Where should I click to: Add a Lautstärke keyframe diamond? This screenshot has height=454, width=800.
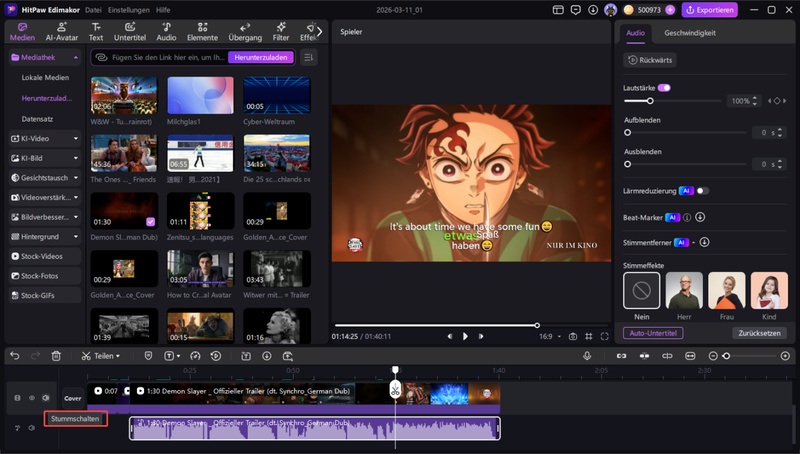tap(777, 101)
